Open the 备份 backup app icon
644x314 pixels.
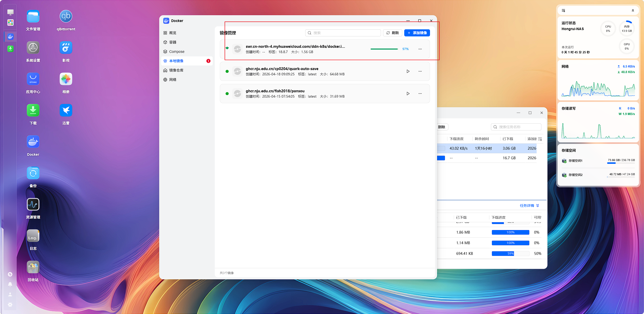pyautogui.click(x=33, y=173)
